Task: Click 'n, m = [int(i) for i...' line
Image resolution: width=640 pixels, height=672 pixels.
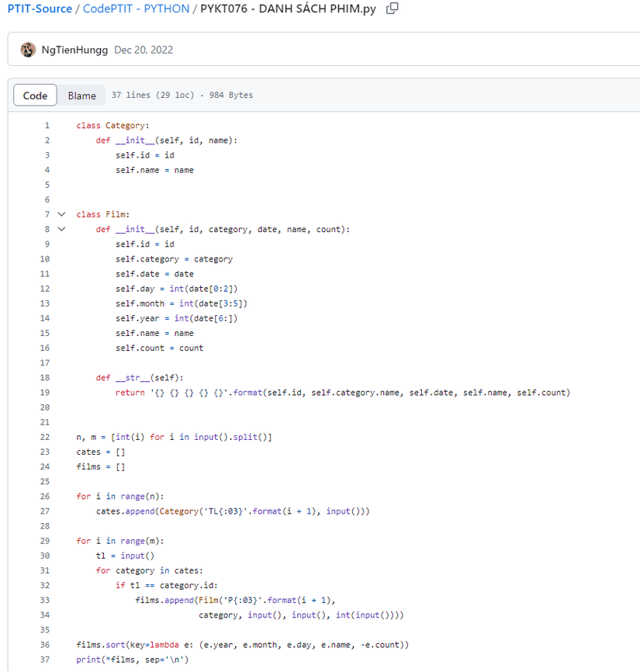Action: click(174, 437)
